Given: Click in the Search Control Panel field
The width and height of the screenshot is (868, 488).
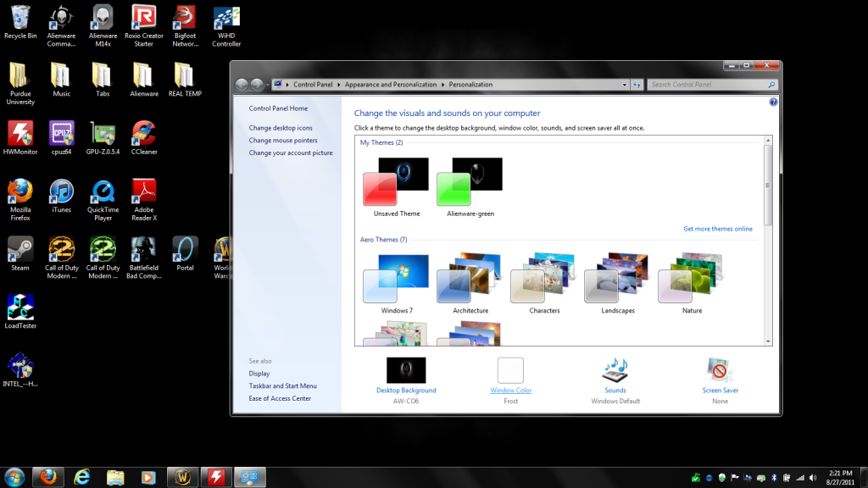Looking at the screenshot, I should (x=708, y=85).
